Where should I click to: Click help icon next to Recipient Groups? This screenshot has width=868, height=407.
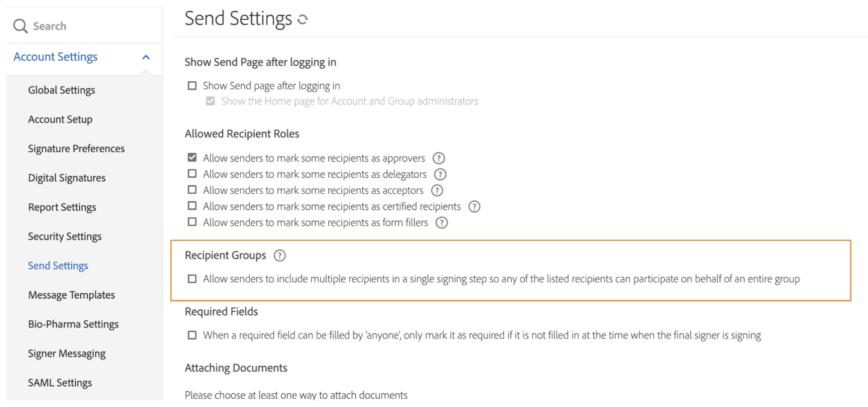pyautogui.click(x=279, y=255)
